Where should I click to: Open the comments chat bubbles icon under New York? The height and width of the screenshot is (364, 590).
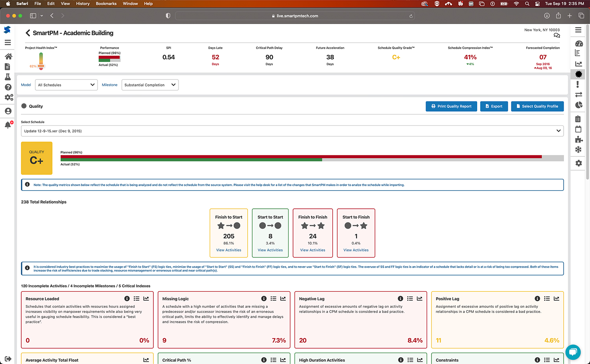557,35
